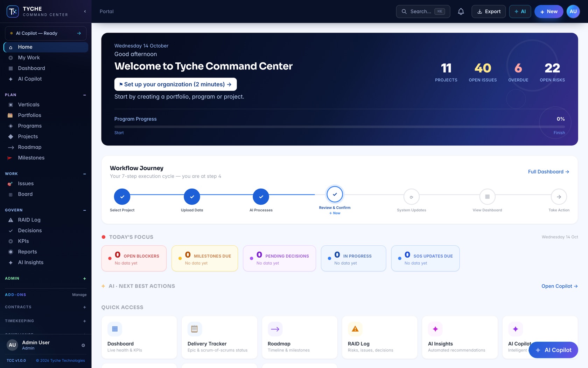Open RAID Log quick access card
The height and width of the screenshot is (368, 588).
380,337
